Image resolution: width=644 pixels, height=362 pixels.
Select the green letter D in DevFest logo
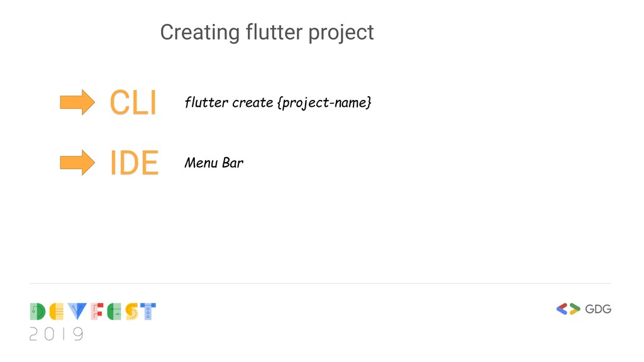pyautogui.click(x=38, y=311)
